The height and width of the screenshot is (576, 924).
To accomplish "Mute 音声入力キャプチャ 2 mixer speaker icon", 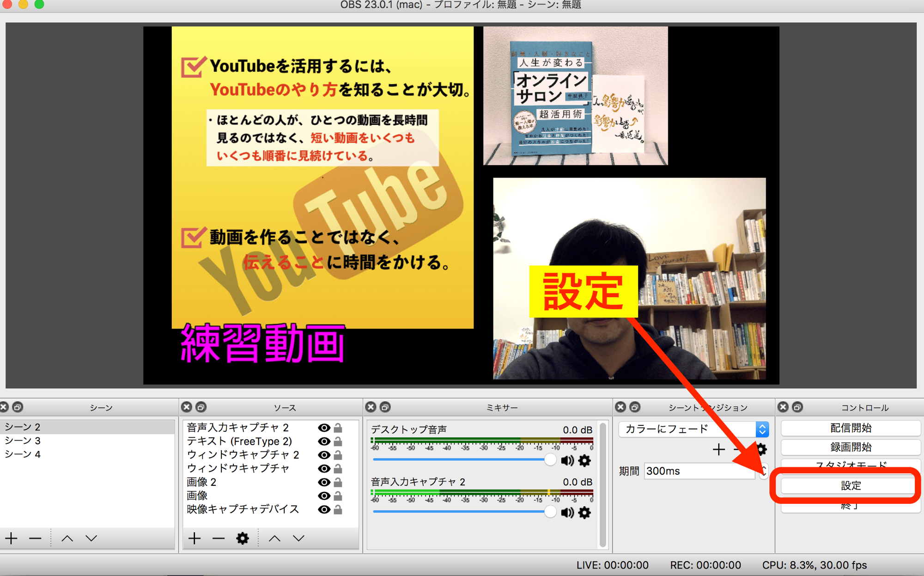I will coord(567,513).
